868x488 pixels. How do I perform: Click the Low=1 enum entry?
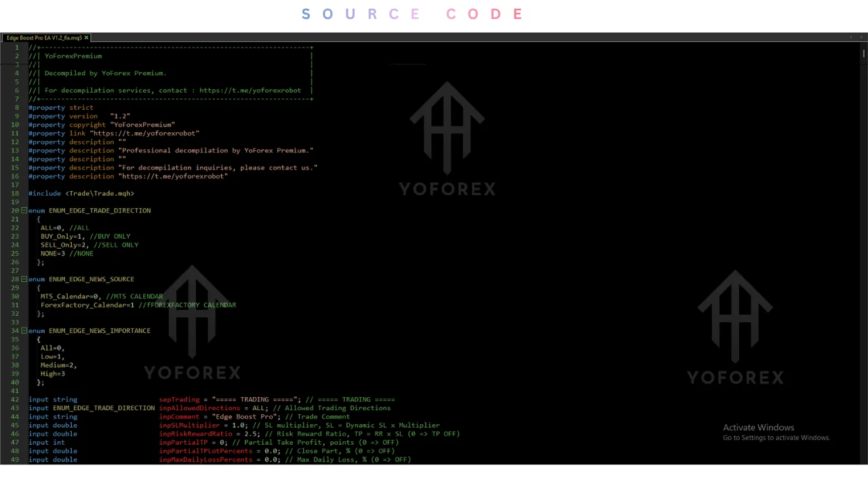(x=52, y=357)
